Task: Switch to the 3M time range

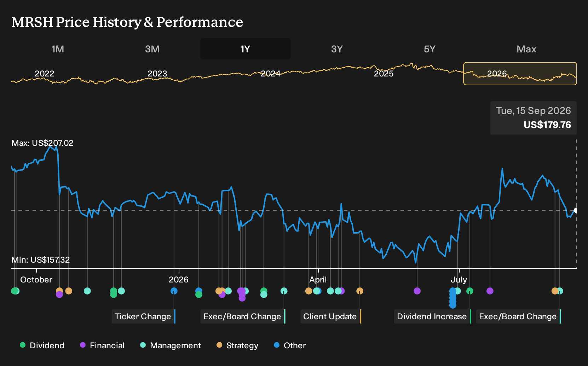Action: pyautogui.click(x=152, y=49)
